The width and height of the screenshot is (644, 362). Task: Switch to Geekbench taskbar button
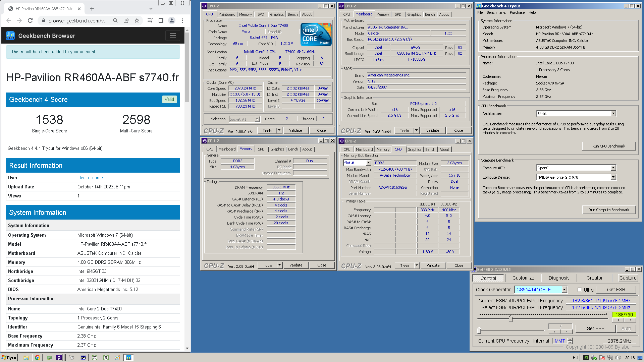129,358
